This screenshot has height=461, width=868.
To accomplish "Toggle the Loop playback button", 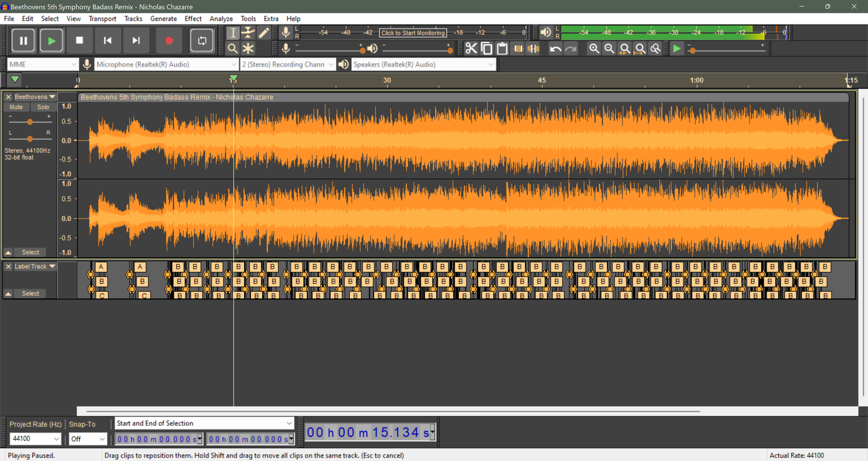I will pos(202,41).
